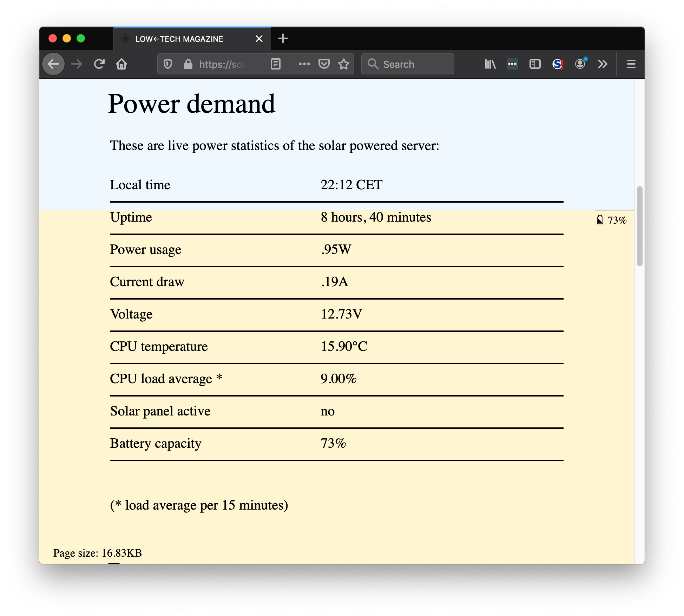This screenshot has width=684, height=616.
Task: Select the LOW←TECH MAGAZINE tab
Action: click(192, 39)
